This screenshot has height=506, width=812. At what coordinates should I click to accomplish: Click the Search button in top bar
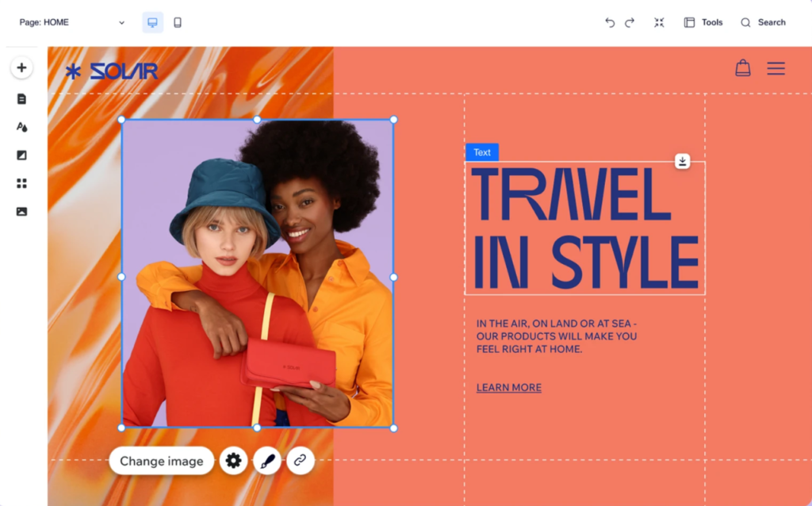[x=763, y=23]
